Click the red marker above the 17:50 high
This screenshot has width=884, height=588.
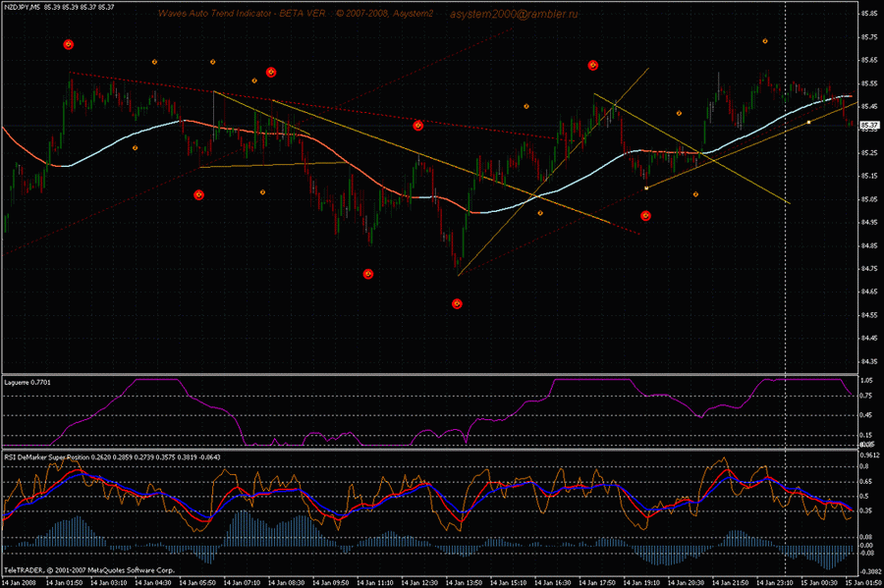tap(593, 65)
